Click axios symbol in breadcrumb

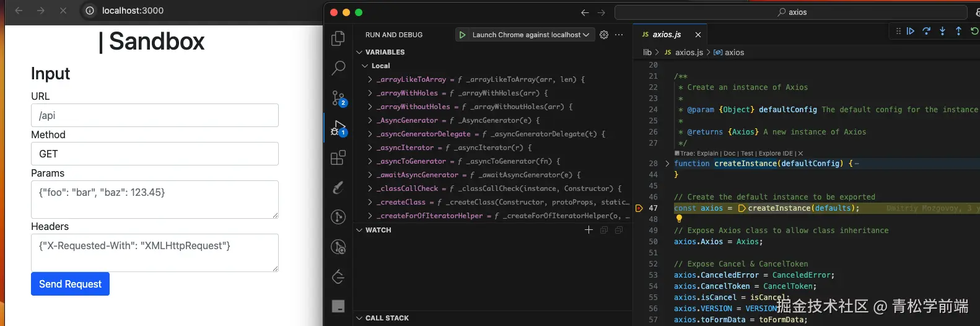click(x=734, y=53)
